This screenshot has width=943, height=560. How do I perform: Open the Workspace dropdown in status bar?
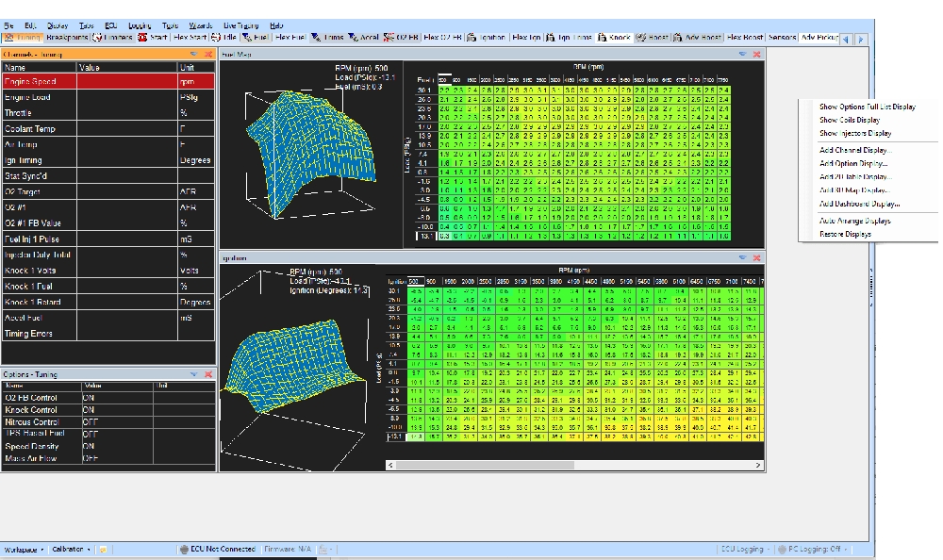[x=23, y=549]
